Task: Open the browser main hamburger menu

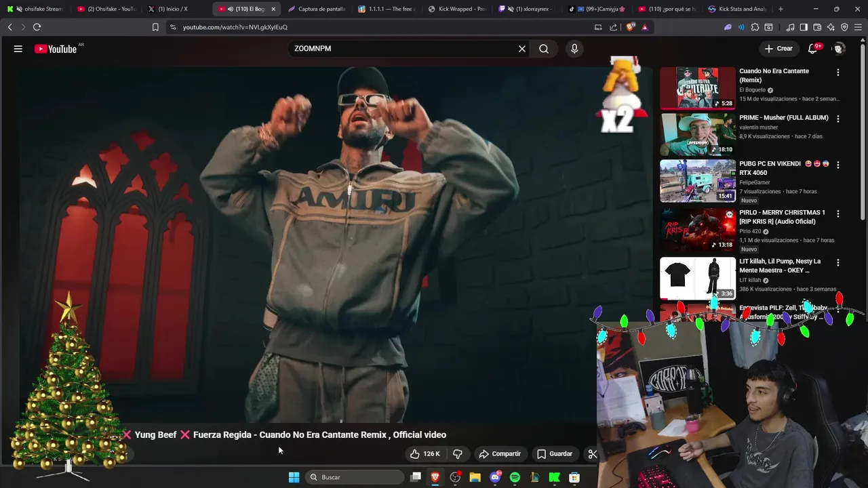Action: (x=858, y=27)
